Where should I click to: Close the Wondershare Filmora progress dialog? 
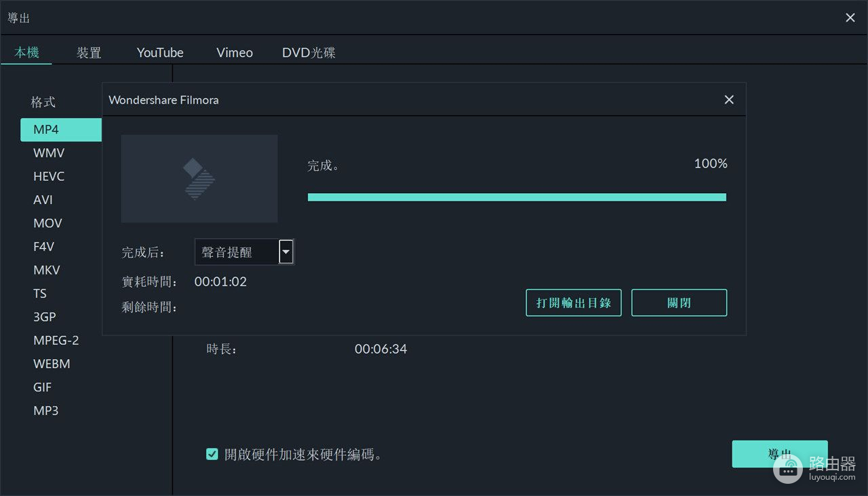[729, 100]
